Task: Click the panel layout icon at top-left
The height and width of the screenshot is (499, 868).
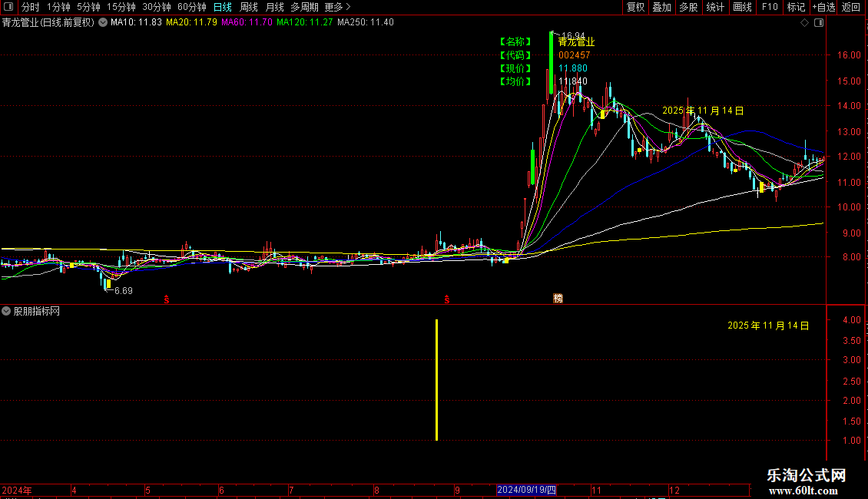Action: point(8,7)
